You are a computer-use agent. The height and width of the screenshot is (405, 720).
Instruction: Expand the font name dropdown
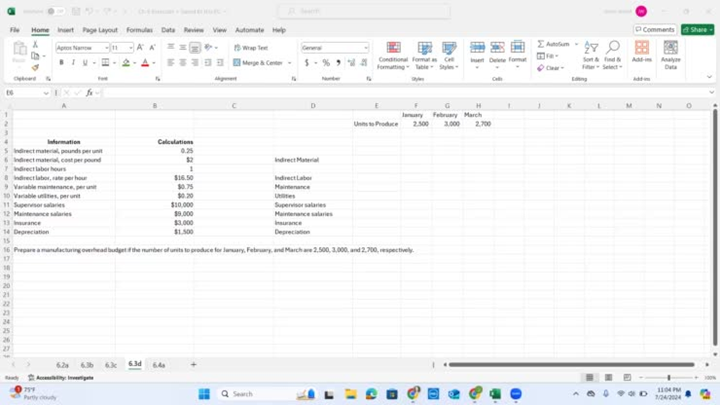coord(105,48)
